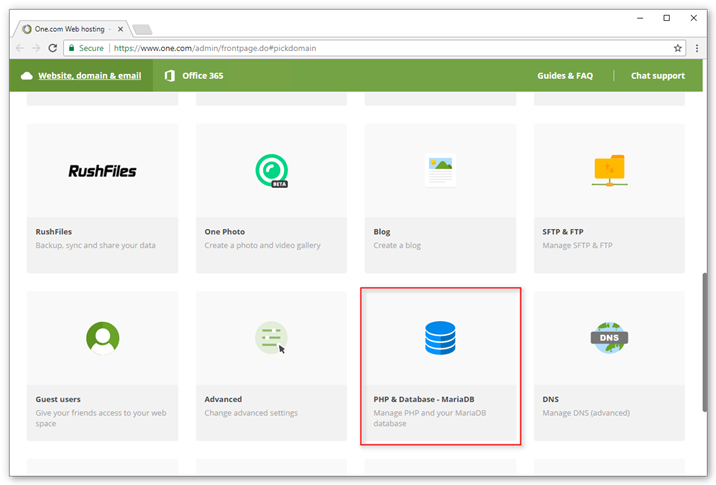Click 'Backup, sync and share your data'

click(95, 245)
